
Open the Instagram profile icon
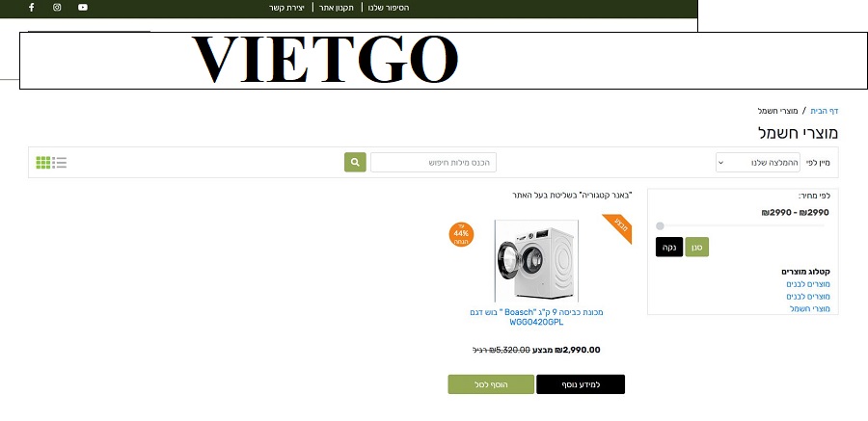point(57,8)
